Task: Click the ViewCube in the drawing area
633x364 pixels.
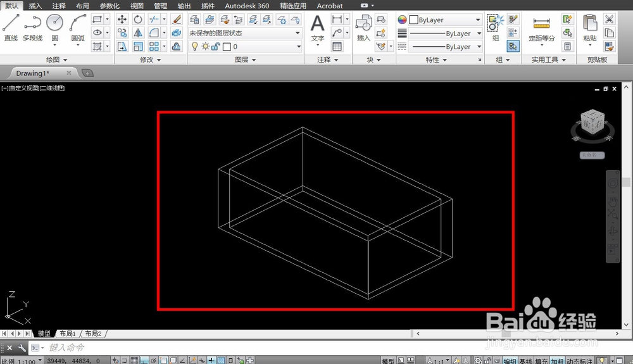Action: coord(592,123)
